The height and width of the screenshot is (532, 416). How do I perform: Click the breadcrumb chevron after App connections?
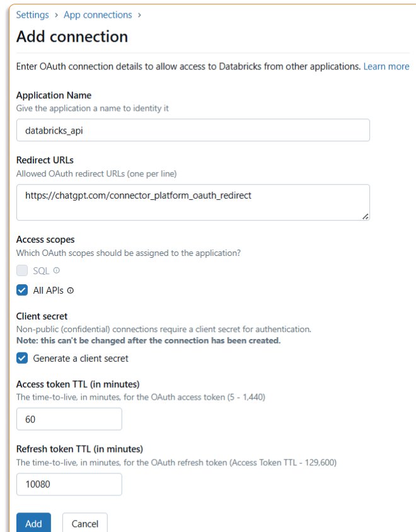[x=139, y=15]
